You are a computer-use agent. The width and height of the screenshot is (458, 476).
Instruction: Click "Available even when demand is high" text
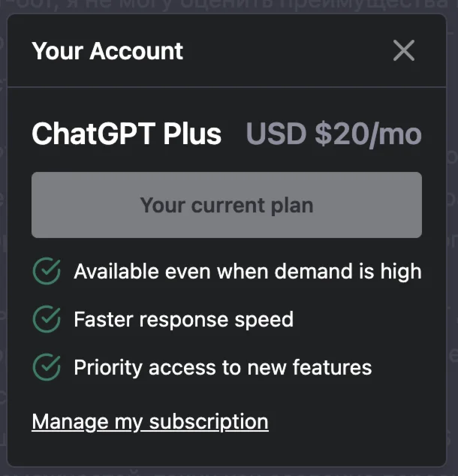pos(247,272)
